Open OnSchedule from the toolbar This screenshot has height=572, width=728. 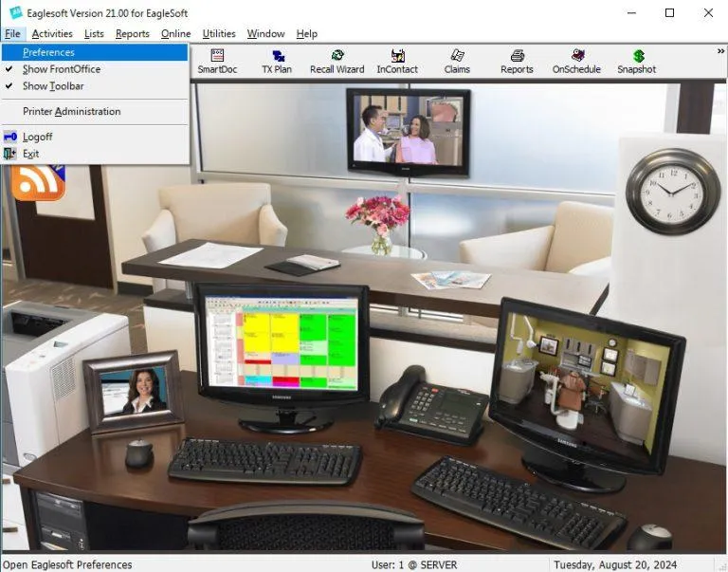tap(576, 62)
